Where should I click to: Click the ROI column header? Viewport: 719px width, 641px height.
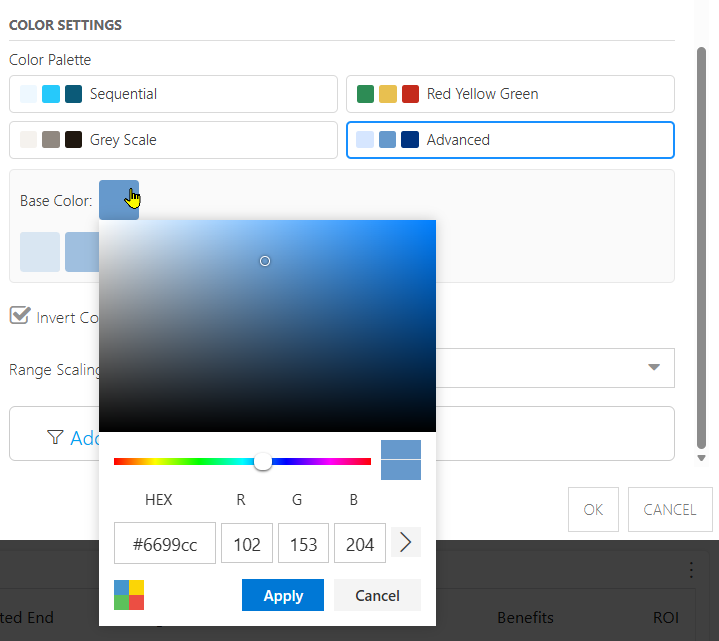[x=666, y=618]
